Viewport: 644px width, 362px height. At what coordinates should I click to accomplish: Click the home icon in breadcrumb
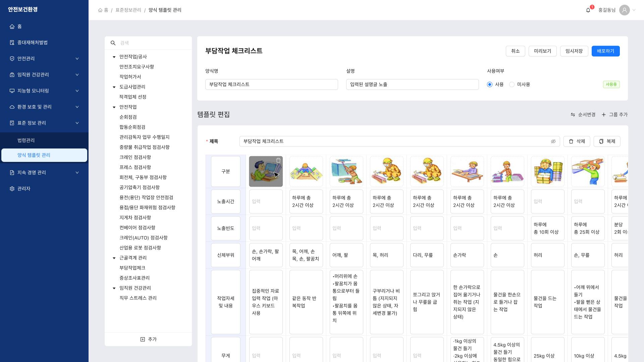pos(100,10)
